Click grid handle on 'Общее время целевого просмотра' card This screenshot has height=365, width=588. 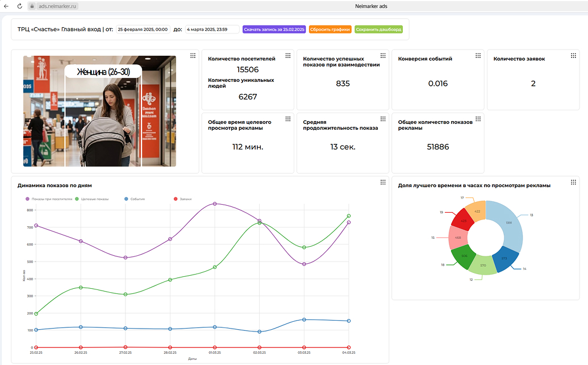[x=288, y=119]
